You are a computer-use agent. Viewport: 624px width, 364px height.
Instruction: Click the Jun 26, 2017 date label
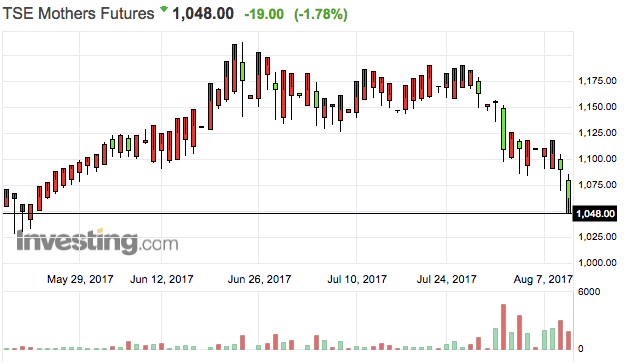259,279
